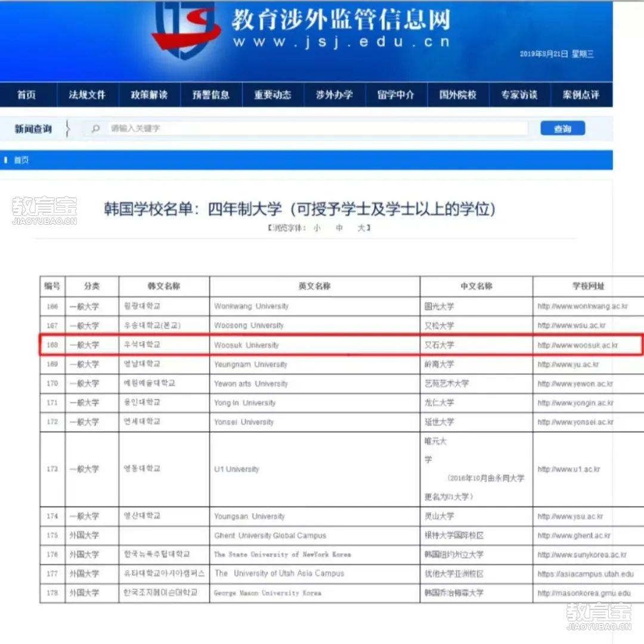
Task: Click the 首页 breadcrumb link in the blue bar
Action: [x=21, y=160]
